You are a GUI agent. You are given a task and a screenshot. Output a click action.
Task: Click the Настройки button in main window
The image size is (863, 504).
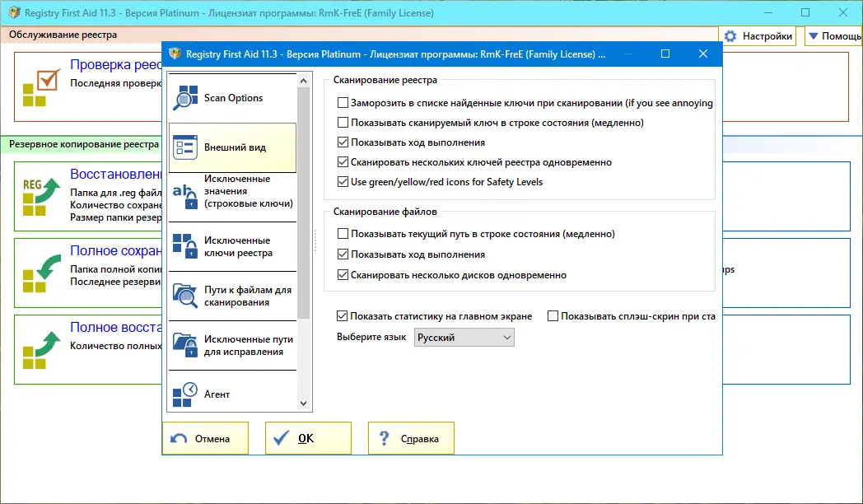click(758, 36)
